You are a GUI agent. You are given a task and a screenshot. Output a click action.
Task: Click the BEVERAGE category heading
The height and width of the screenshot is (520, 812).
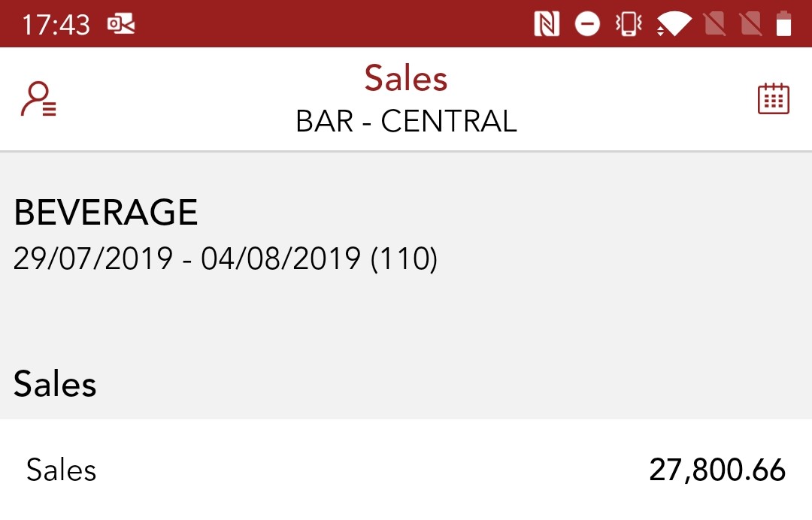point(106,213)
